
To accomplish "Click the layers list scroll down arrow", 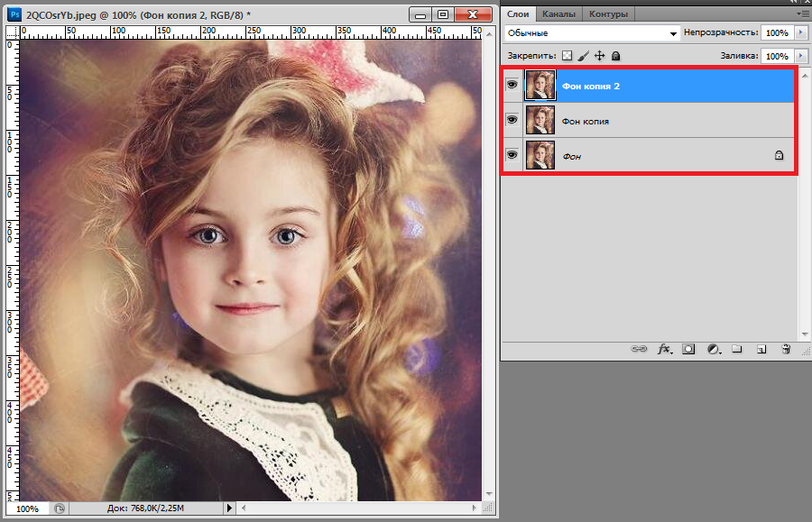I will point(805,334).
